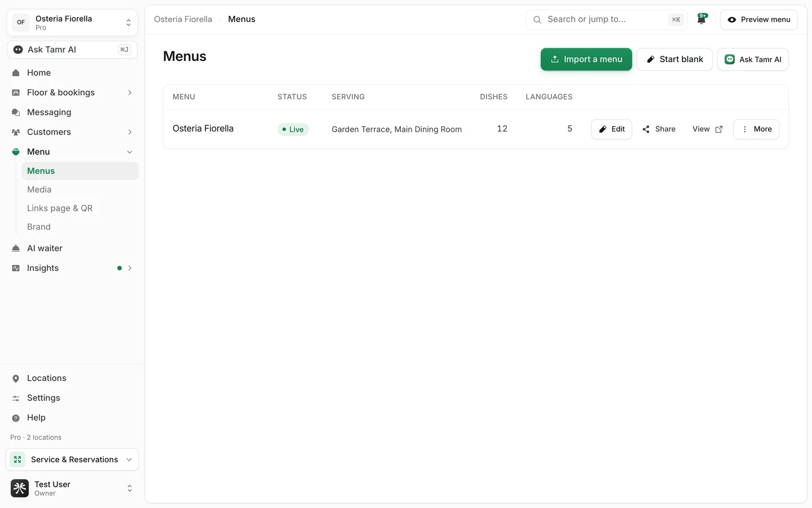Viewport: 812px width, 508px height.
Task: Click the OF workspace badge
Action: pos(21,23)
